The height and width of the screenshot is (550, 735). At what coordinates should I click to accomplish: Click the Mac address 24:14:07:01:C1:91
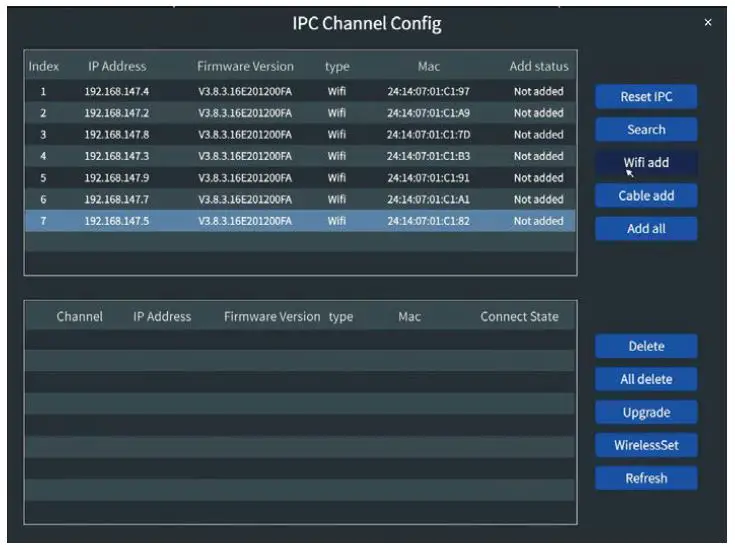[428, 178]
